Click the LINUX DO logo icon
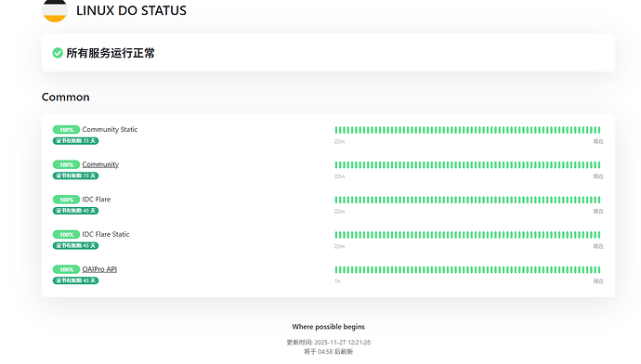Viewport: 641px width, 364px height. (55, 10)
